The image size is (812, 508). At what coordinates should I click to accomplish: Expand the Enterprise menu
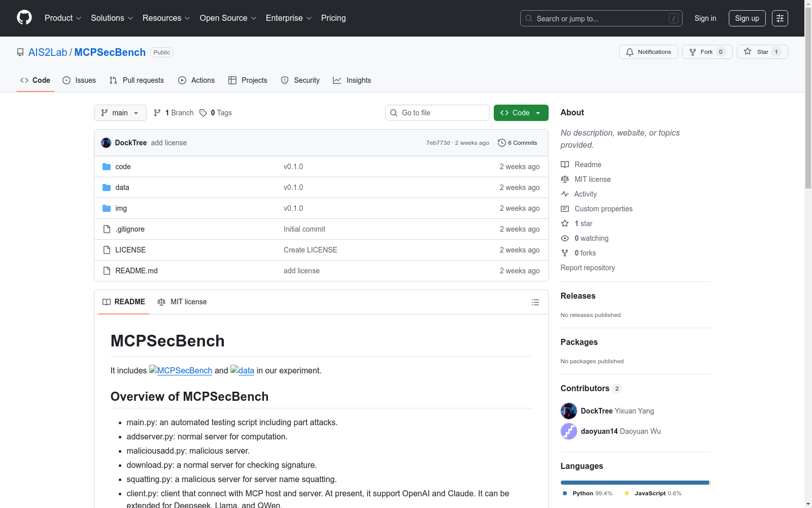[289, 18]
